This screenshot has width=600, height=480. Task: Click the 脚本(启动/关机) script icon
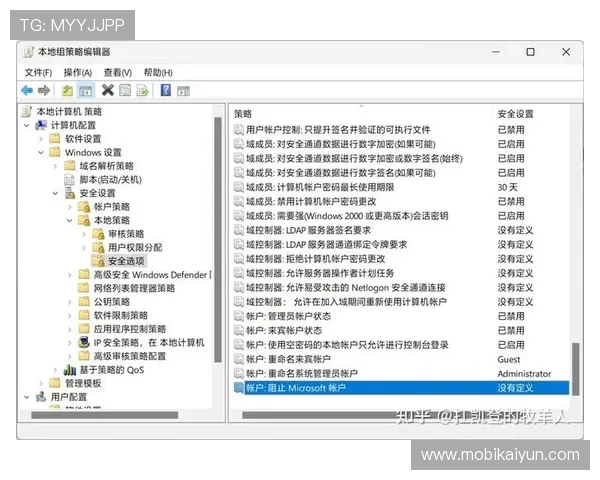pos(69,180)
